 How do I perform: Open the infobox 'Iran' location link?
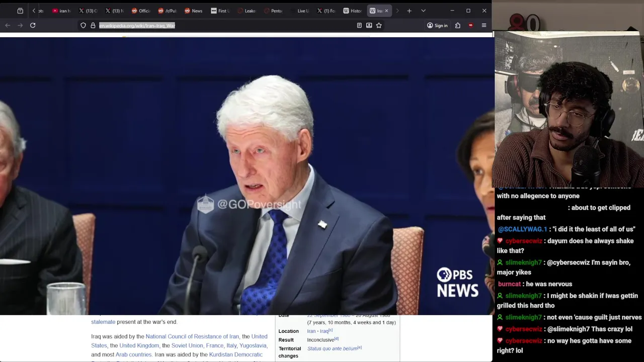point(311,331)
